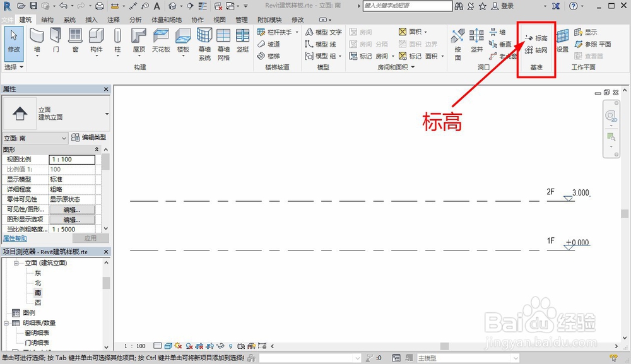
Task: Open the 栏杆扶手 dropdown arrow
Action: click(x=297, y=32)
